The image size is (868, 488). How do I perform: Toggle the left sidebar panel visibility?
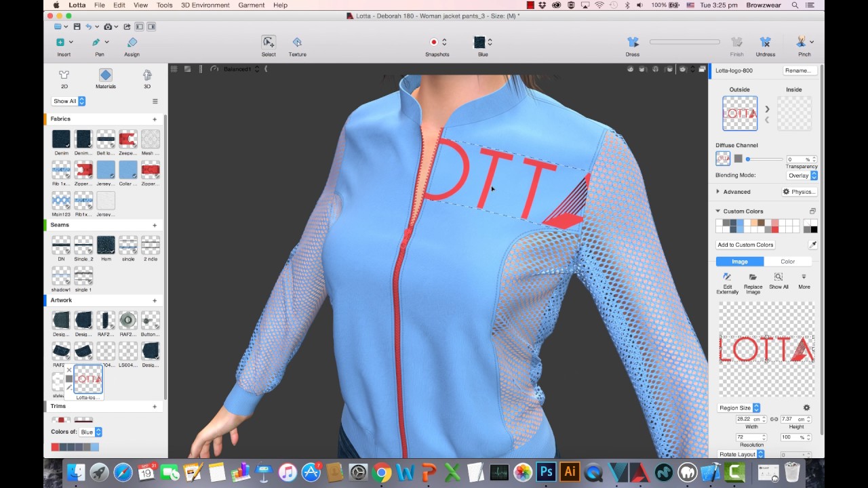coord(139,26)
